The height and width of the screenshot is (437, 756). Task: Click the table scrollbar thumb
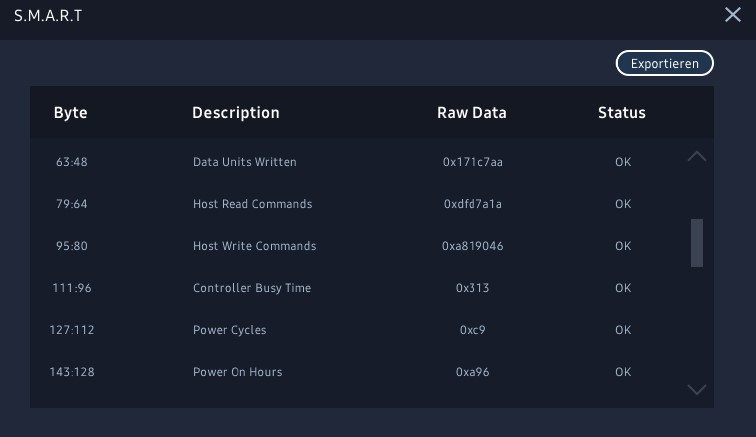point(697,243)
